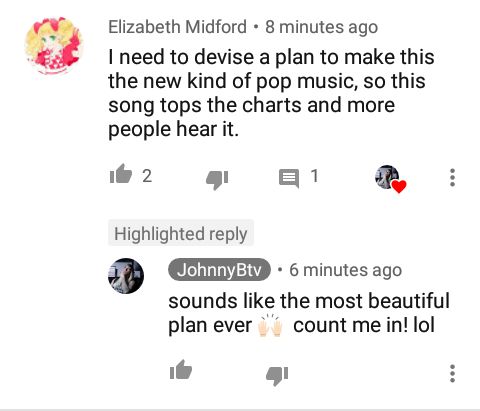Like JohnnyBtv's reply
480x411 pixels.
181,370
